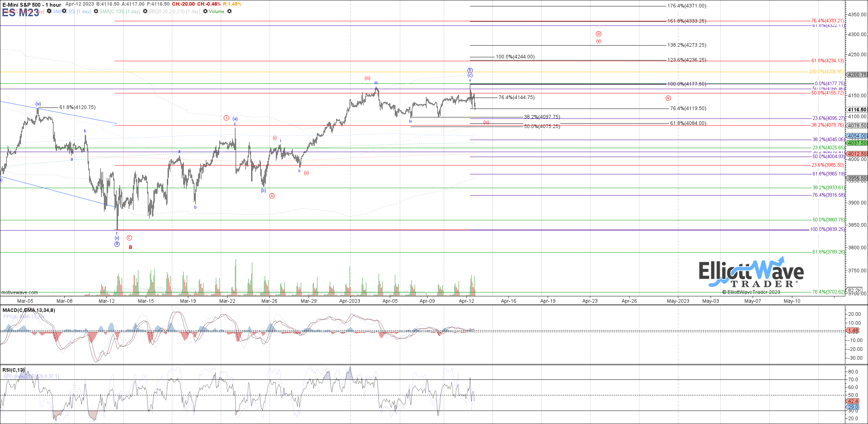Select the purple 76.4%(3916.58) level label

coord(828,195)
